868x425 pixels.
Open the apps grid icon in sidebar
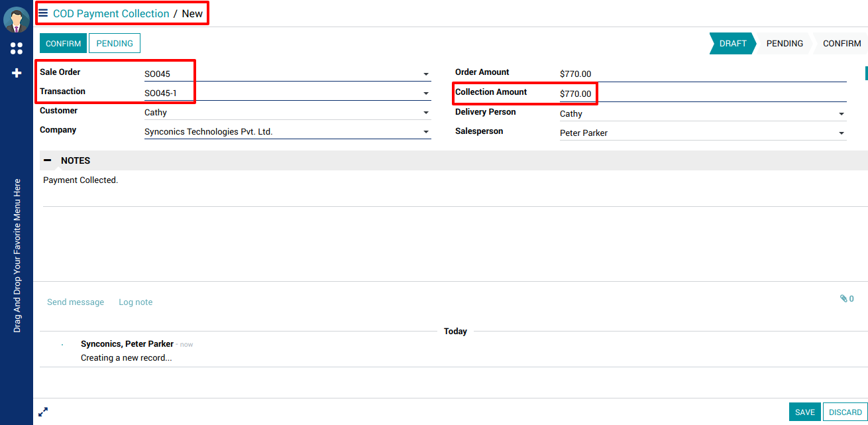[17, 48]
